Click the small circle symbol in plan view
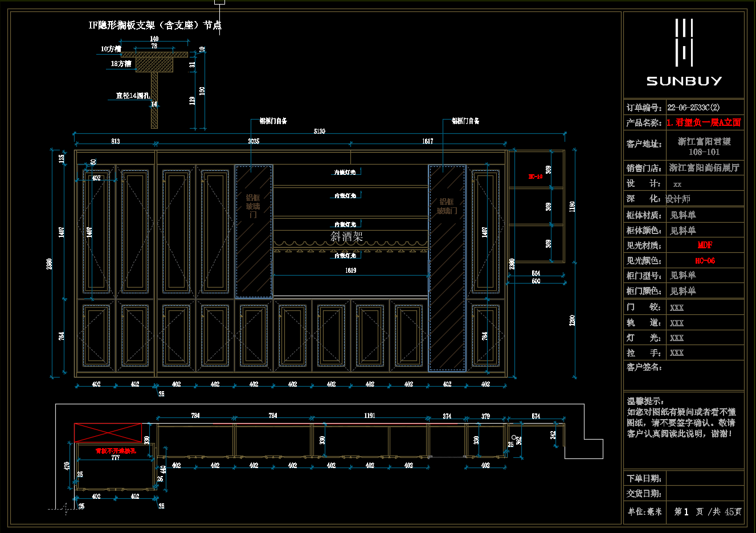The width and height of the screenshot is (756, 533). click(x=513, y=438)
